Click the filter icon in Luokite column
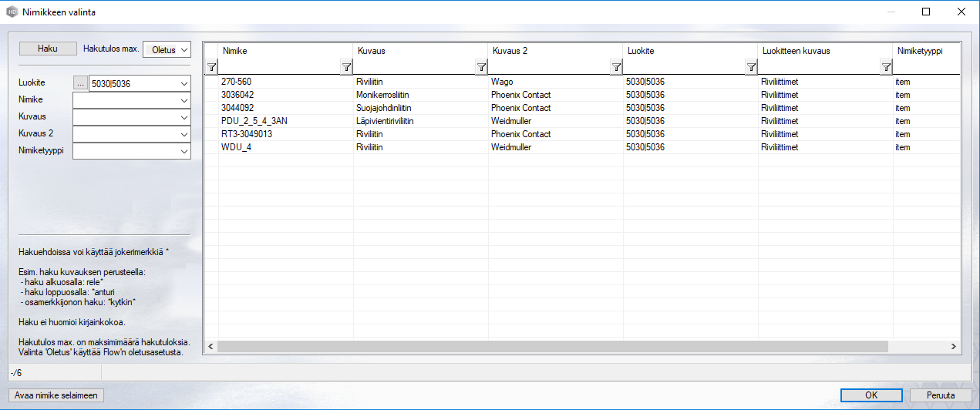The width and height of the screenshot is (980, 410). pos(751,68)
